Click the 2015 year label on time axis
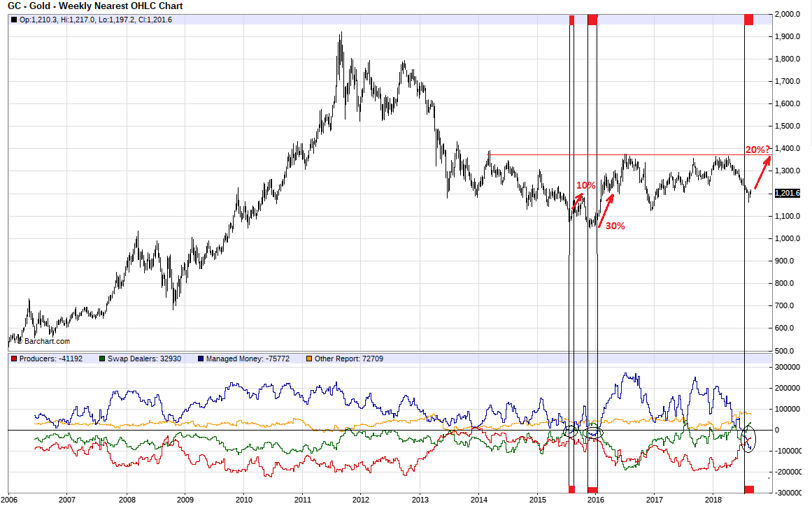812x513 pixels. (x=538, y=500)
